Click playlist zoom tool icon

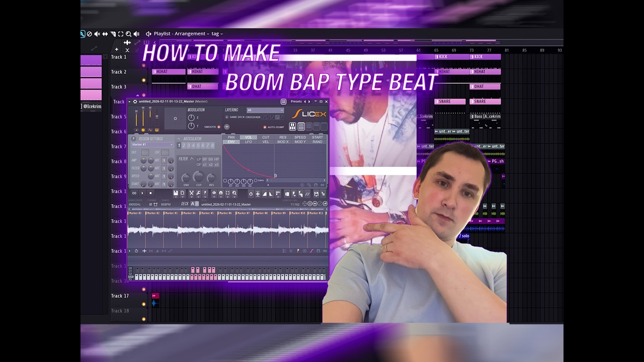[x=128, y=34]
